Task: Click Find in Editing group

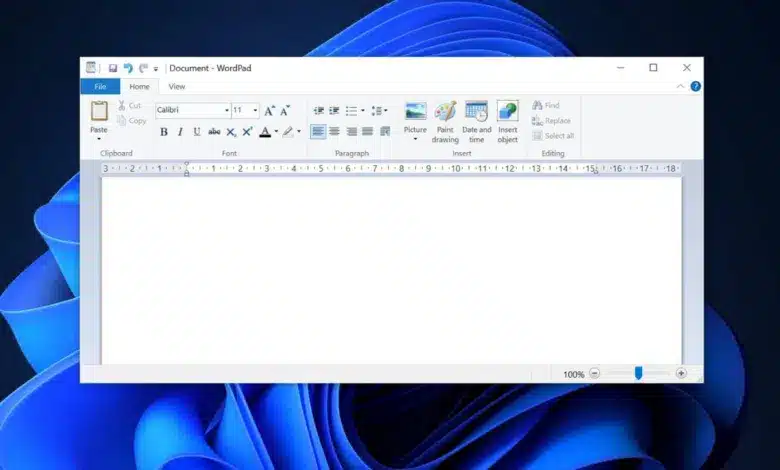Action: 546,105
